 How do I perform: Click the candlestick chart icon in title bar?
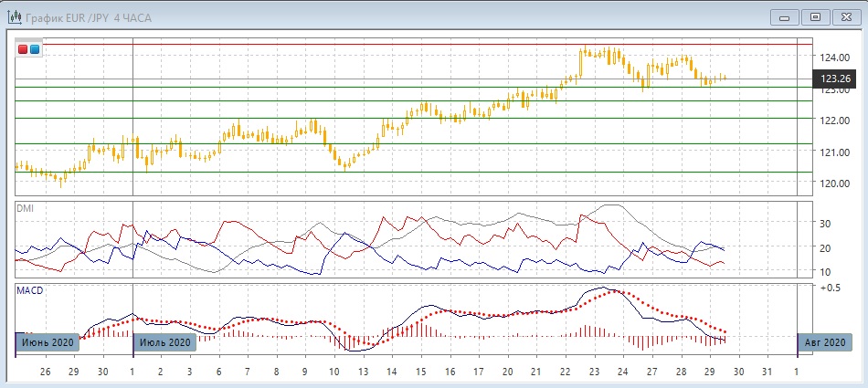tap(16, 17)
